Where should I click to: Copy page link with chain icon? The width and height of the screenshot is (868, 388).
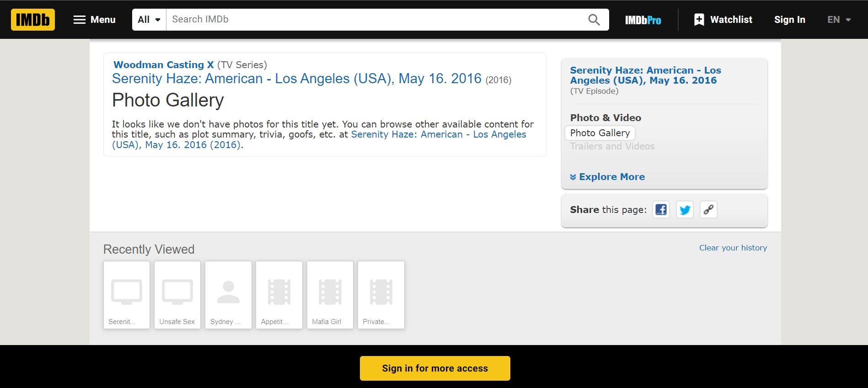click(708, 210)
